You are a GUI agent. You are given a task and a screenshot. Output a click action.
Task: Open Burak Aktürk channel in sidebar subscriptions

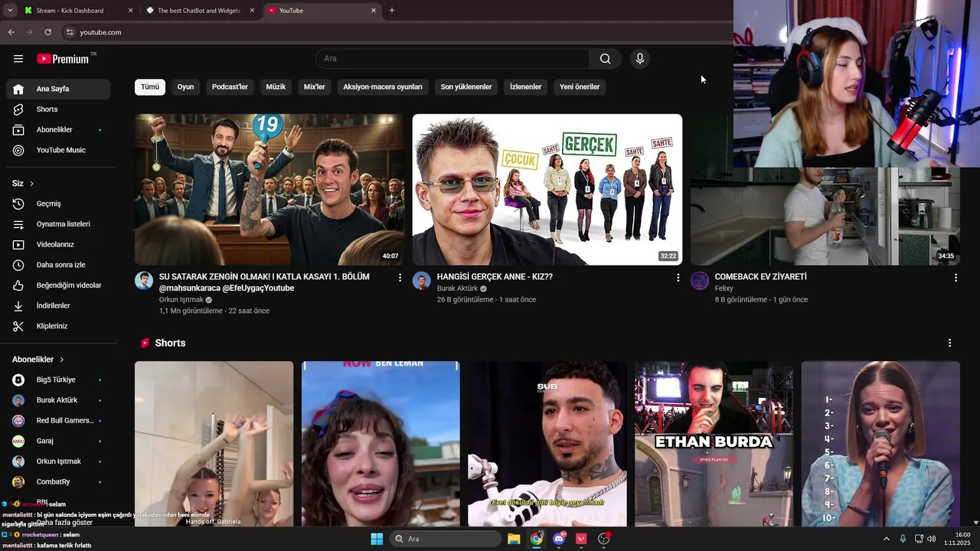[58, 400]
